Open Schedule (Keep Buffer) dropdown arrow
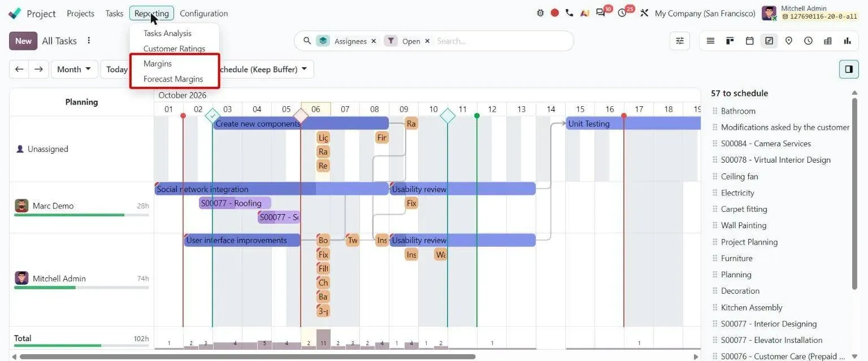Screen dimensions: 868x361 [304, 69]
